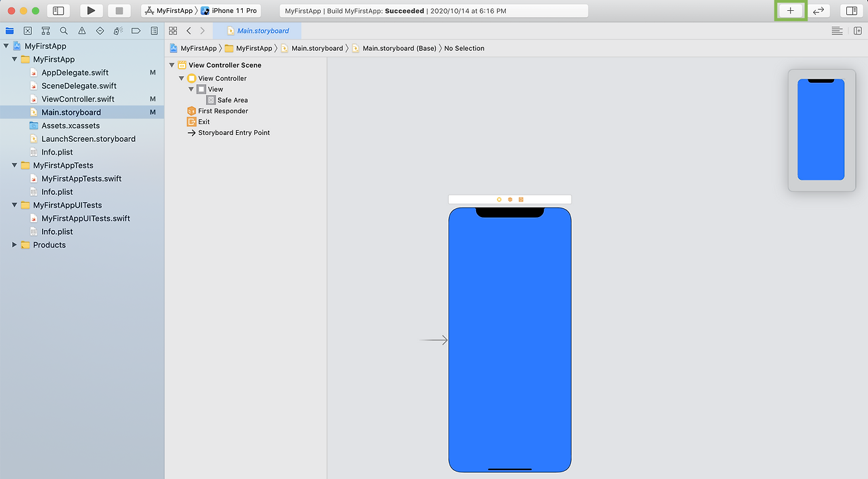
Task: Toggle the inspectors panel visibility
Action: [852, 11]
